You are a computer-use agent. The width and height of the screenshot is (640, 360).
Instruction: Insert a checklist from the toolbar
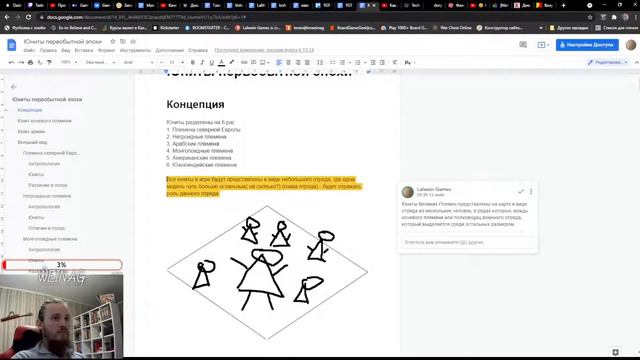coord(332,62)
